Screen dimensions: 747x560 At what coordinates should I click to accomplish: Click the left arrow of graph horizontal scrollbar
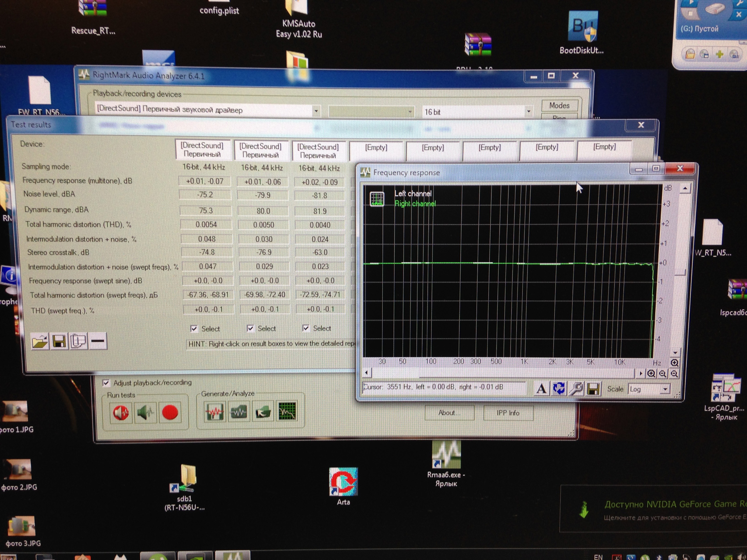coord(367,373)
